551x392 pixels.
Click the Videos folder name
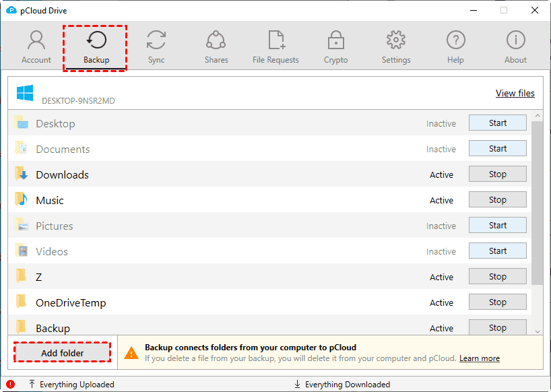coord(52,252)
